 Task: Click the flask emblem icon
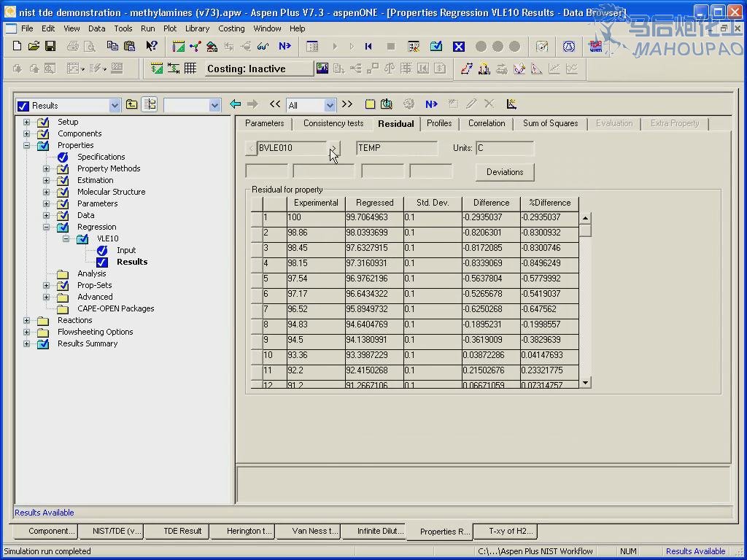(x=569, y=46)
